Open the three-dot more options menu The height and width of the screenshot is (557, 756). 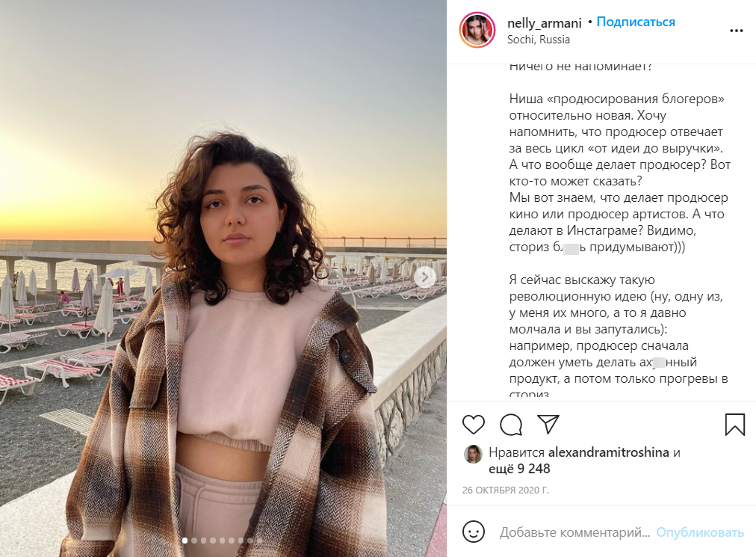(x=737, y=31)
